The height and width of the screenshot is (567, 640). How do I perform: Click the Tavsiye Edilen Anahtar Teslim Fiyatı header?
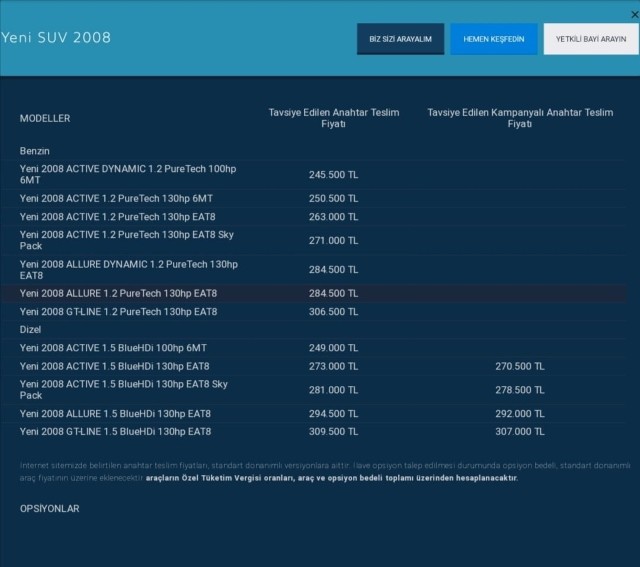tap(333, 118)
